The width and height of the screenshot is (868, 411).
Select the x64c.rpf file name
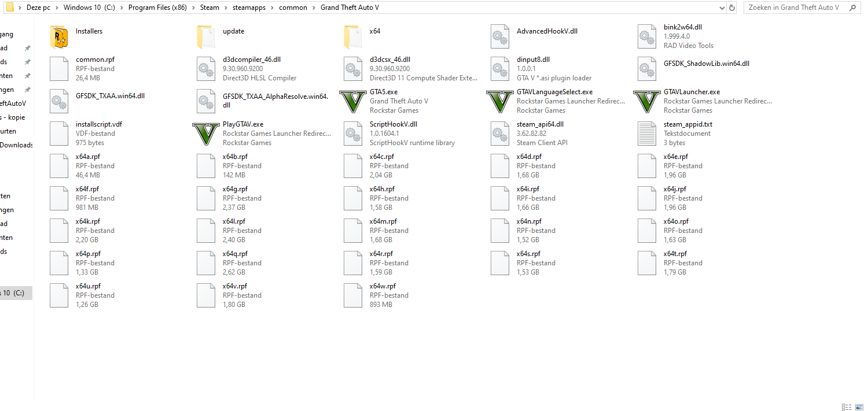(382, 157)
